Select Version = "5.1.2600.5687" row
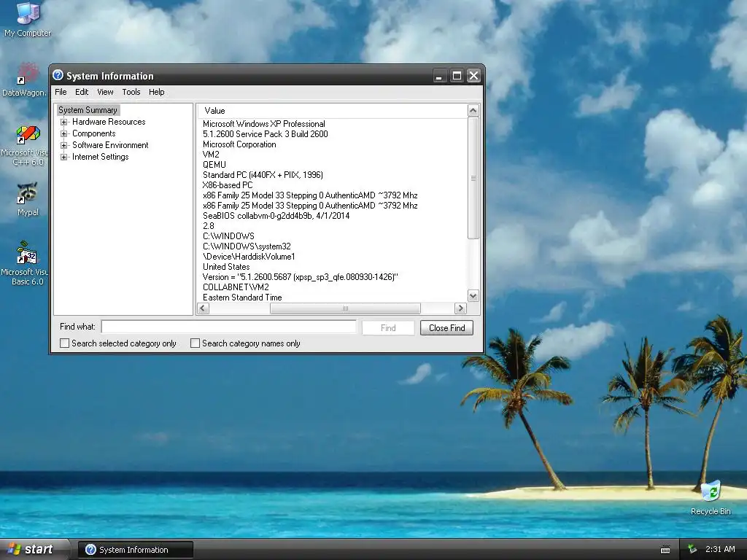The width and height of the screenshot is (747, 560). 300,277
